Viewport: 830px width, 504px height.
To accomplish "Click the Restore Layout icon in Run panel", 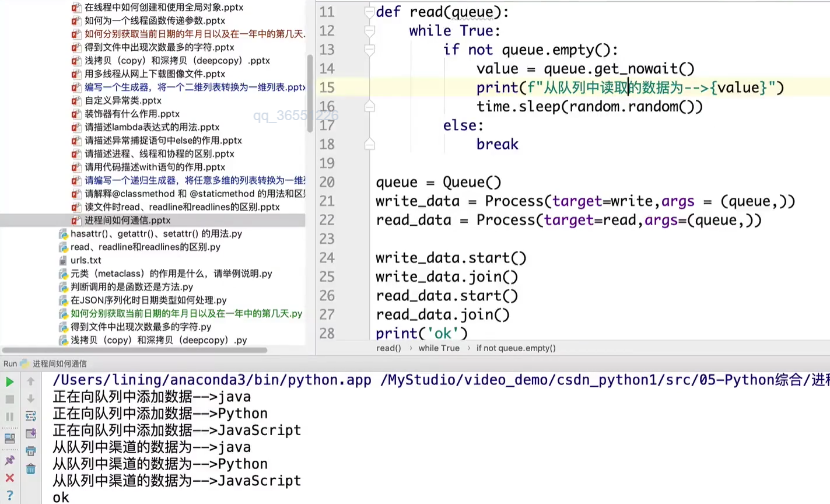I will (x=9, y=438).
